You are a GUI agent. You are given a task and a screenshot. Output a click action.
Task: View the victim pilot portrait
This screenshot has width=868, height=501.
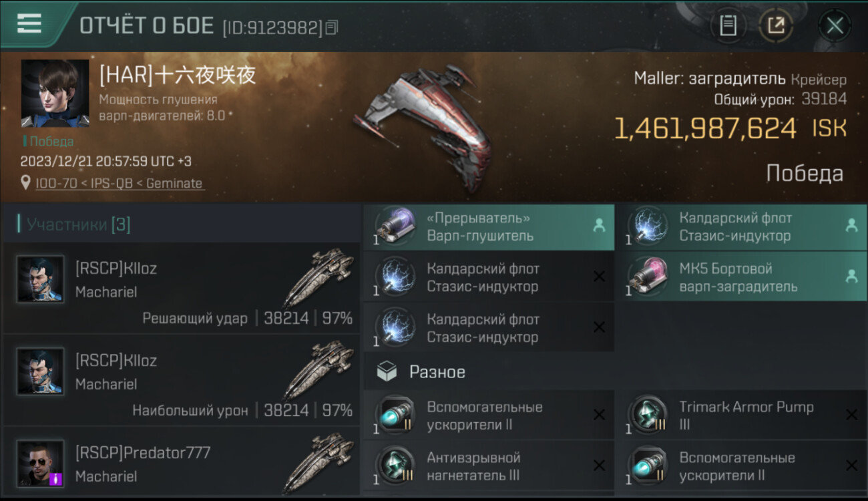[55, 94]
